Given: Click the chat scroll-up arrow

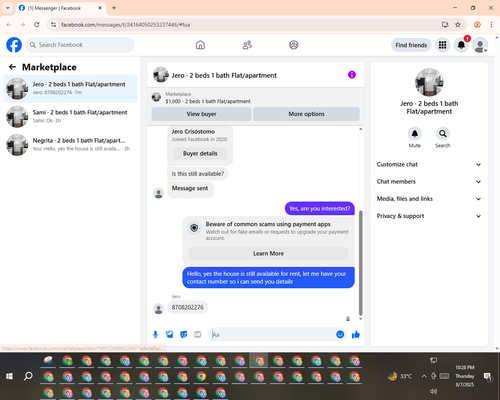Looking at the screenshot, I should click(x=360, y=129).
